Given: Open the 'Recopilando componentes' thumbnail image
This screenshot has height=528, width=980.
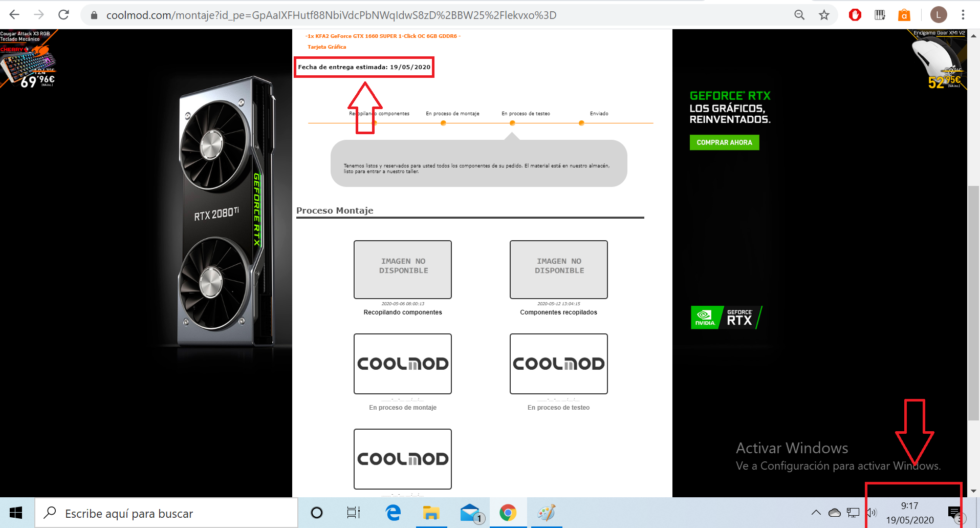Looking at the screenshot, I should point(403,269).
